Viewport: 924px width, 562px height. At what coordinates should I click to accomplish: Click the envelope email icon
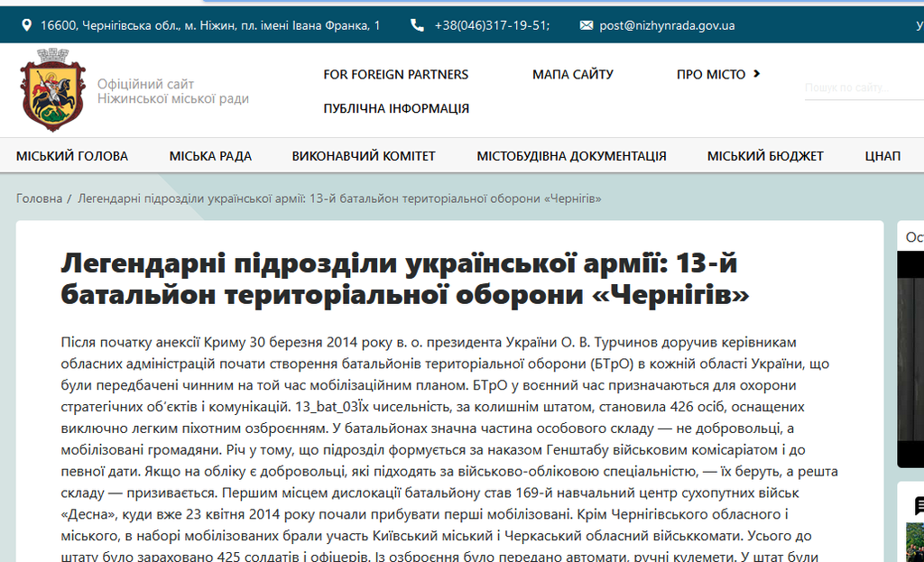pyautogui.click(x=587, y=25)
